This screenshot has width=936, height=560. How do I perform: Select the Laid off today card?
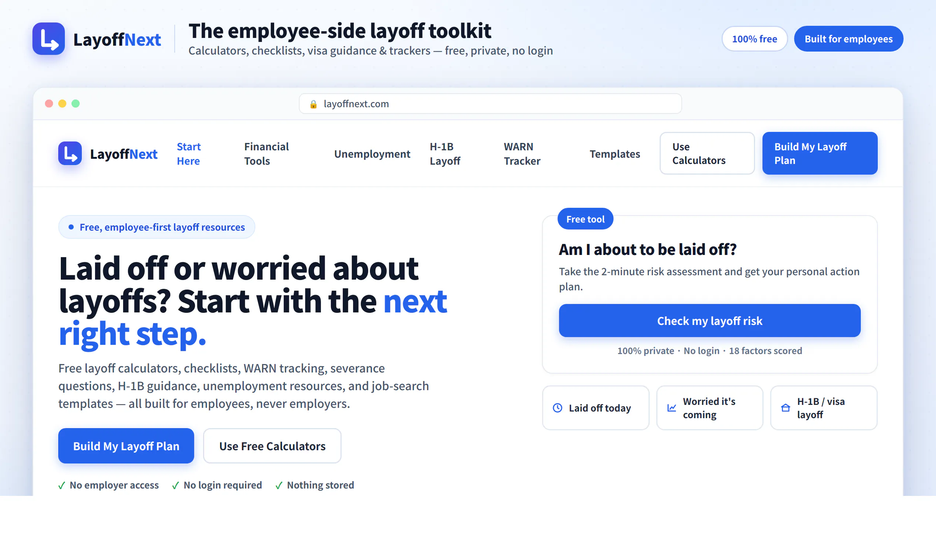click(596, 408)
